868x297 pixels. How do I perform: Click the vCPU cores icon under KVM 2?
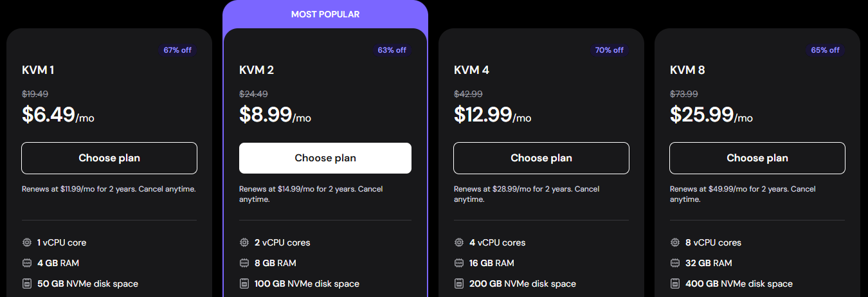tap(244, 242)
